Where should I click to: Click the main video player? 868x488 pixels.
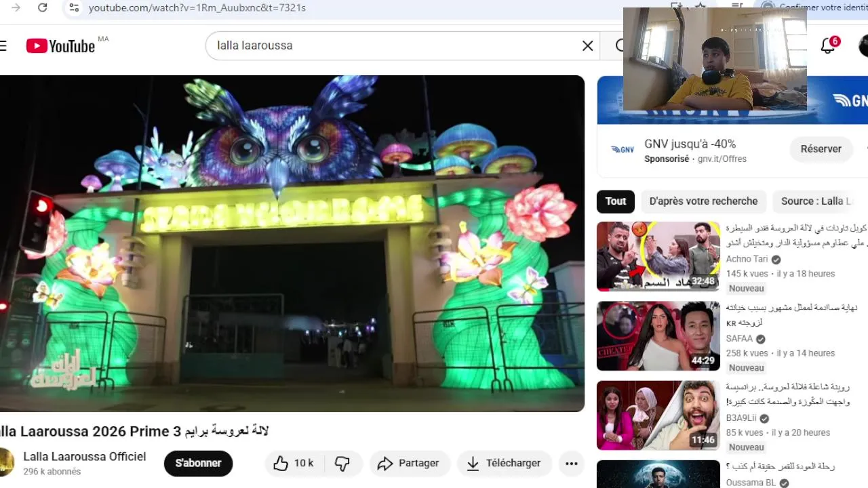tap(292, 243)
